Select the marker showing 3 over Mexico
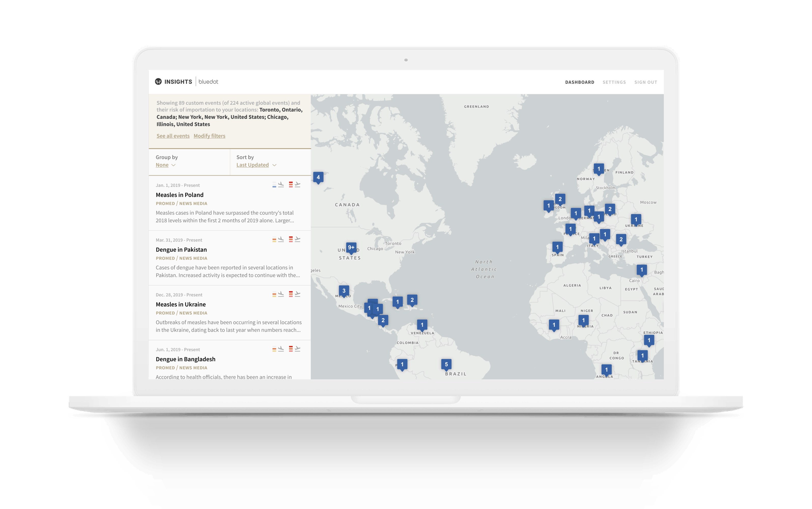 pyautogui.click(x=344, y=291)
